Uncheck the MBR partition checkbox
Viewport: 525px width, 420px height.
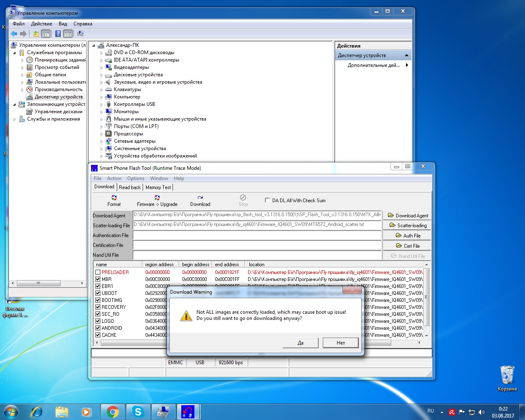pos(98,279)
